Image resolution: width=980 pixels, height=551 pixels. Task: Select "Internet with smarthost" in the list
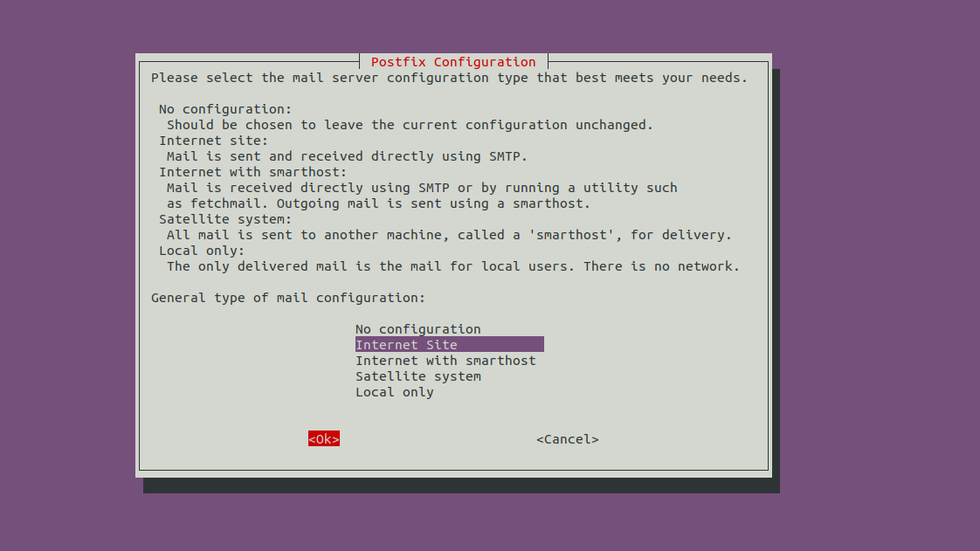445,361
